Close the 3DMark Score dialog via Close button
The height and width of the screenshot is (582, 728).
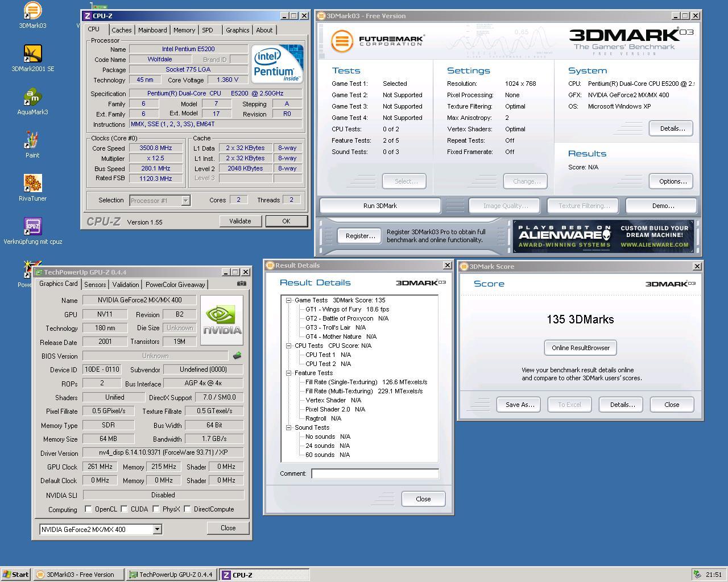pos(672,405)
